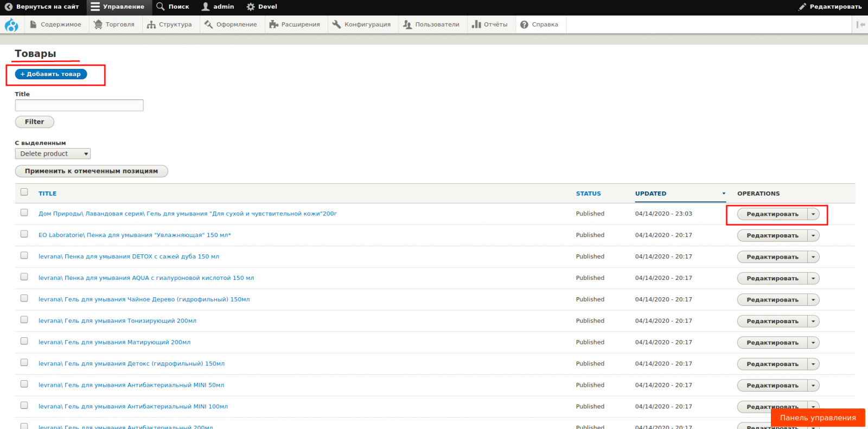Click the puzzle icon beside Расширения
The height and width of the screenshot is (429, 868).
coord(273,24)
